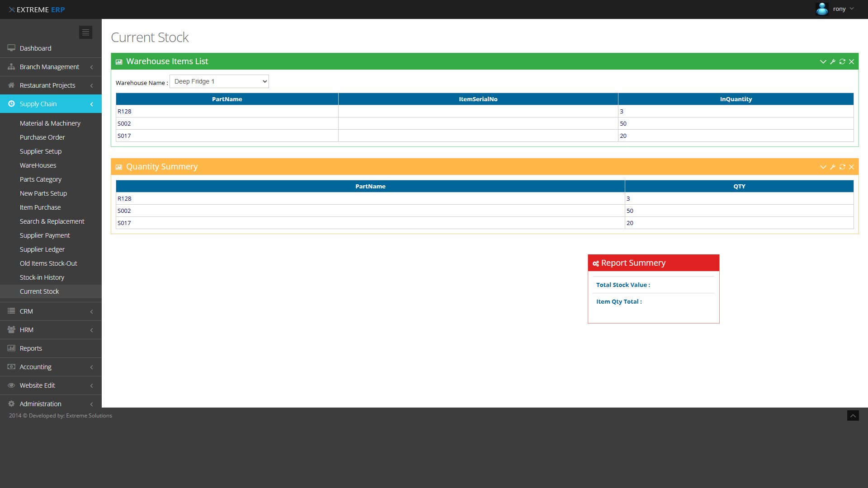Refresh the Warehouse Items List panel
This screenshot has width=868, height=488.
[842, 61]
